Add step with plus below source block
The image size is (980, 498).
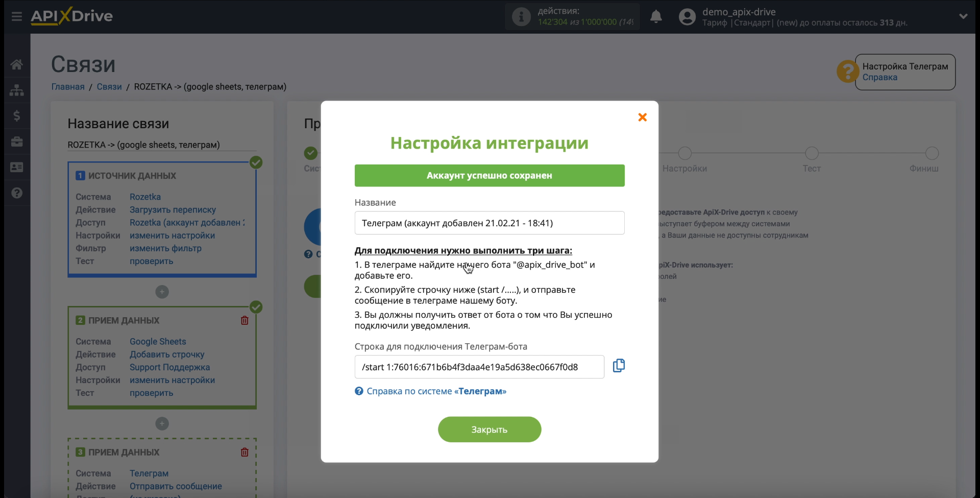click(162, 292)
